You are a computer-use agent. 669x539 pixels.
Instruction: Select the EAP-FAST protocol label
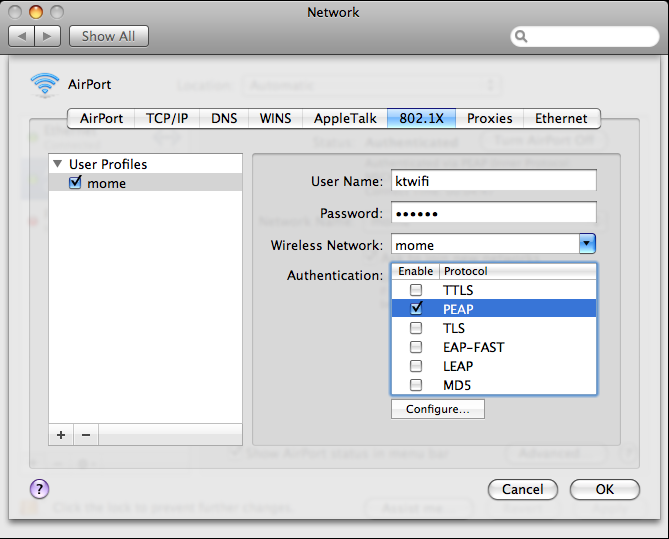[x=474, y=347]
